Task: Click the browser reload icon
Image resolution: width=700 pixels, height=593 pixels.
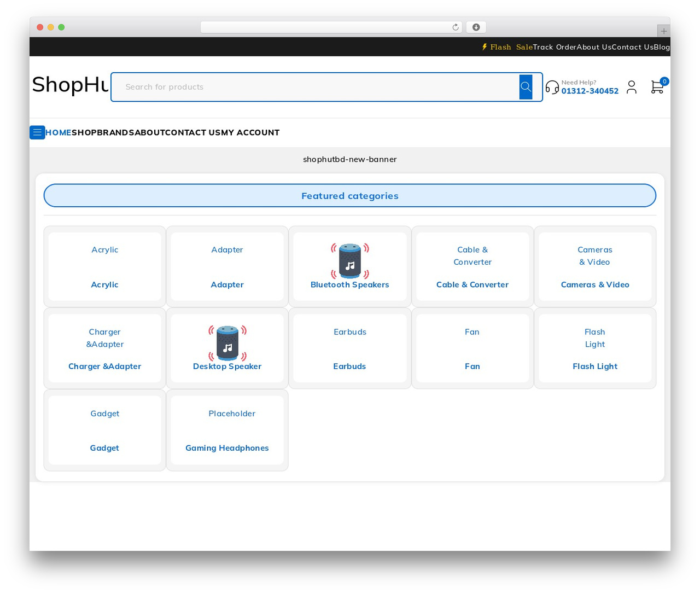Action: click(x=456, y=27)
